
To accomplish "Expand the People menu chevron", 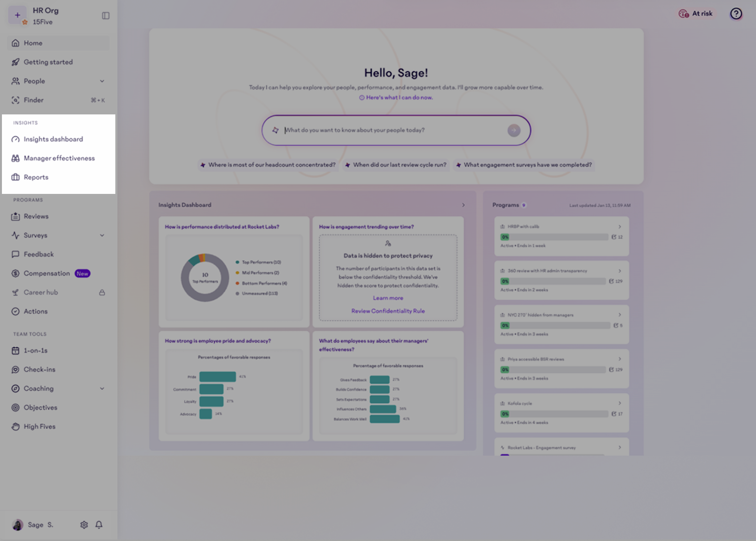I will click(102, 81).
